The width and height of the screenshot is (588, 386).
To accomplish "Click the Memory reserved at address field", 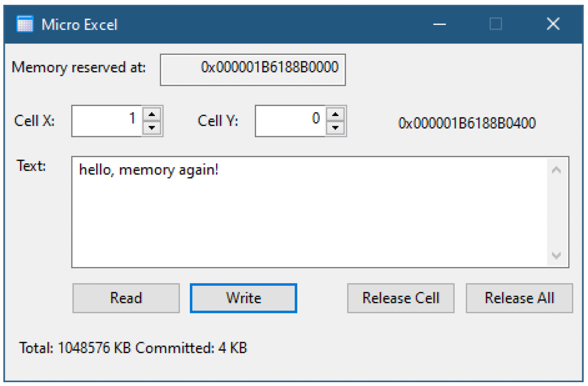I will [x=252, y=69].
